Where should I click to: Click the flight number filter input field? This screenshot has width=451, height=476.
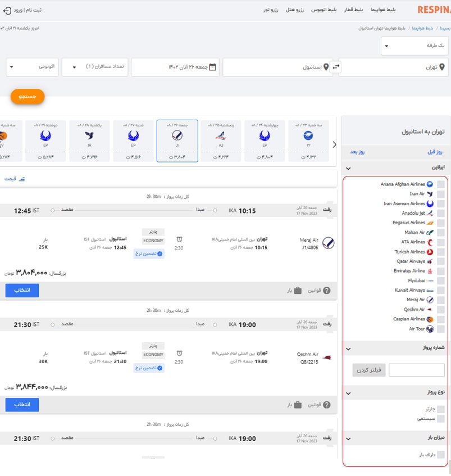(x=416, y=370)
